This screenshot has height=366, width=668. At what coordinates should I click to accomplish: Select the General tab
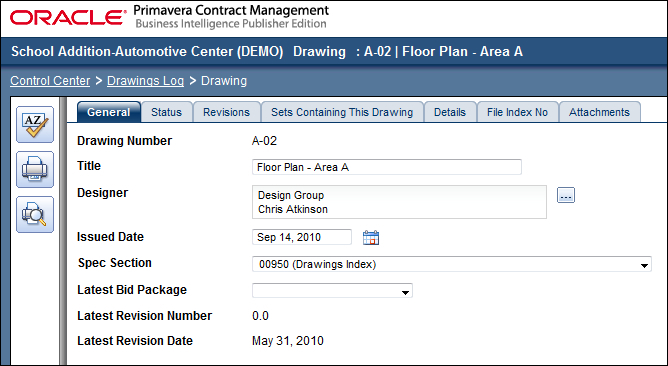tap(109, 112)
